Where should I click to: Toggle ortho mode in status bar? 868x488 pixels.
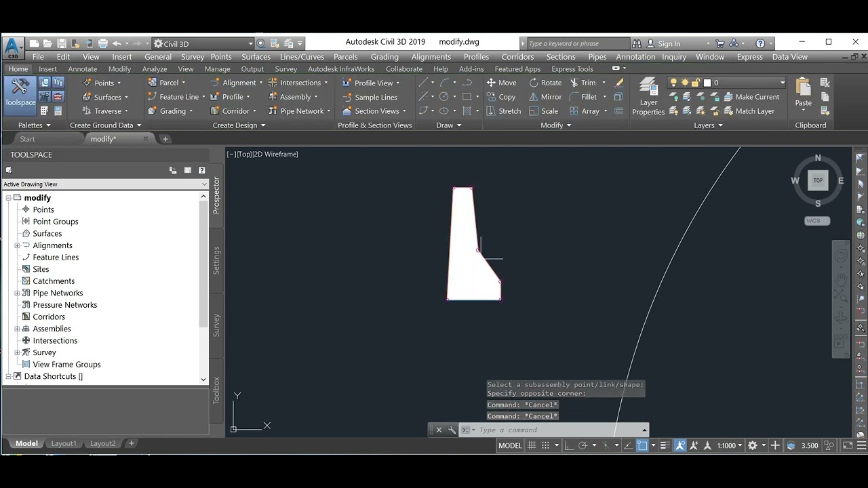[x=569, y=445]
